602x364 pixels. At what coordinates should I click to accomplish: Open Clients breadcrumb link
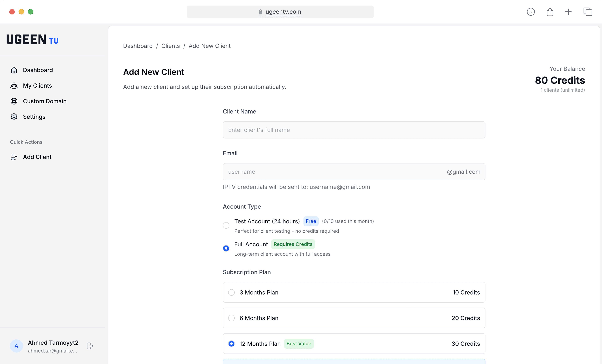click(171, 46)
